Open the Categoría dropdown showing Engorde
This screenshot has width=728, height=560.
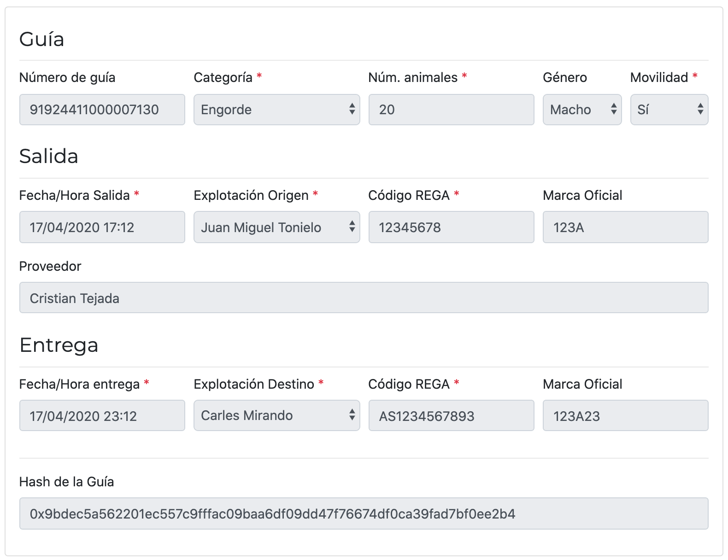276,110
